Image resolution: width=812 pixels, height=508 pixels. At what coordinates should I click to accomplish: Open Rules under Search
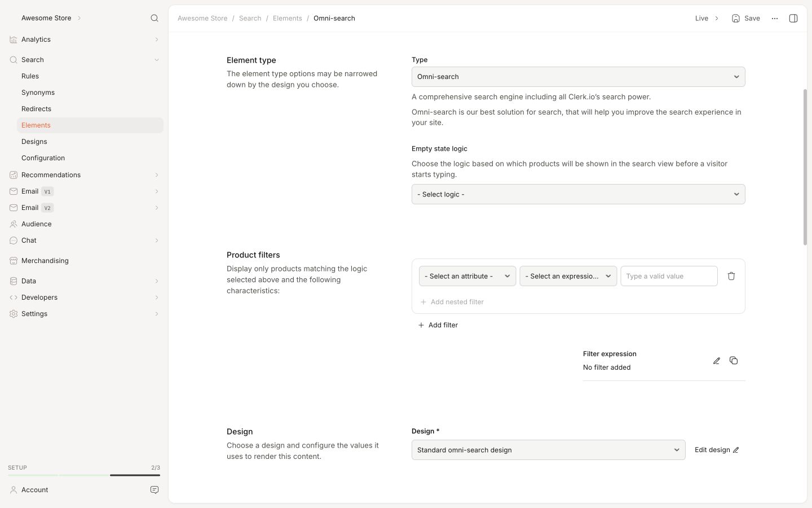(30, 76)
